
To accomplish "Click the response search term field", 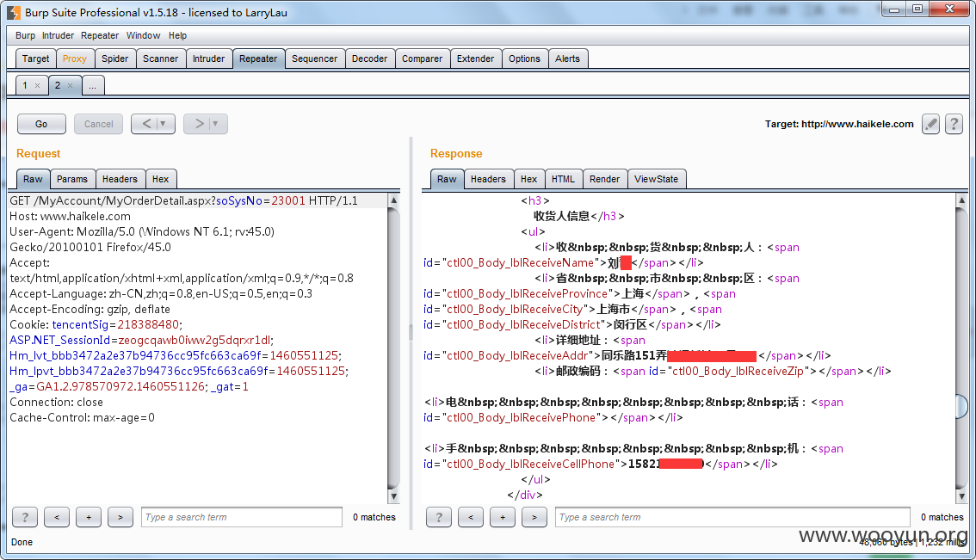I will pyautogui.click(x=732, y=517).
